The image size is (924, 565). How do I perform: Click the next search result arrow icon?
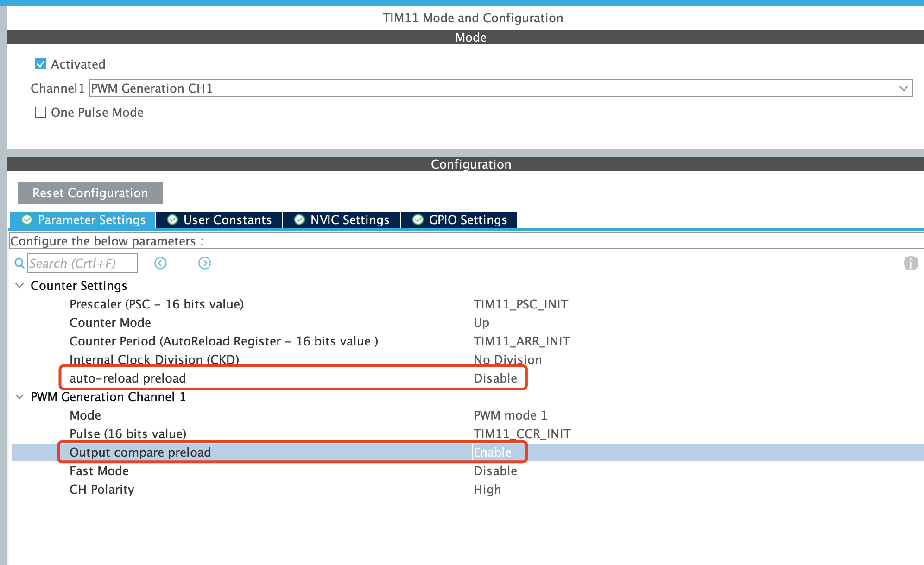pos(204,263)
